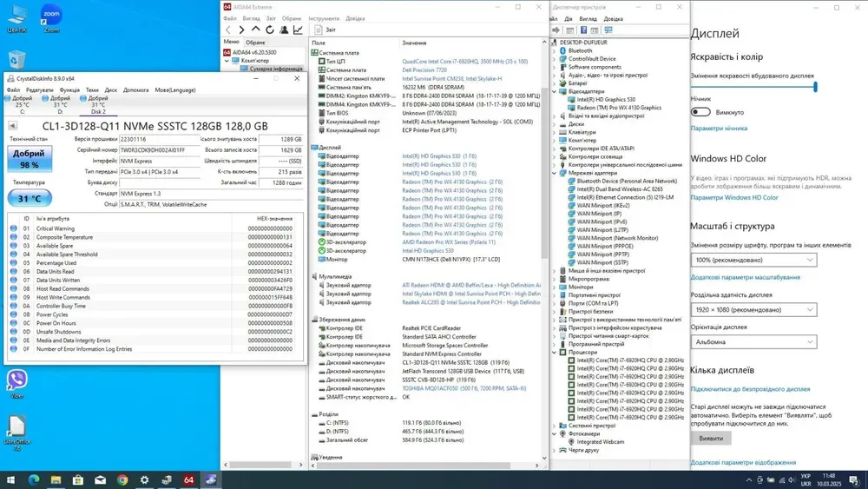The image size is (868, 489).
Task: Click the Звіт report icon in AIDA64
Action: click(319, 30)
